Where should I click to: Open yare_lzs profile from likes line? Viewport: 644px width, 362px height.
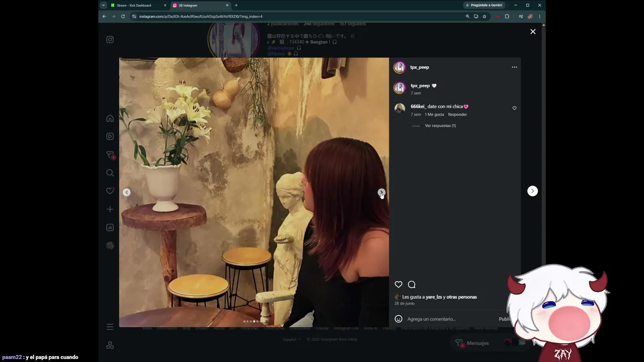pyautogui.click(x=434, y=297)
